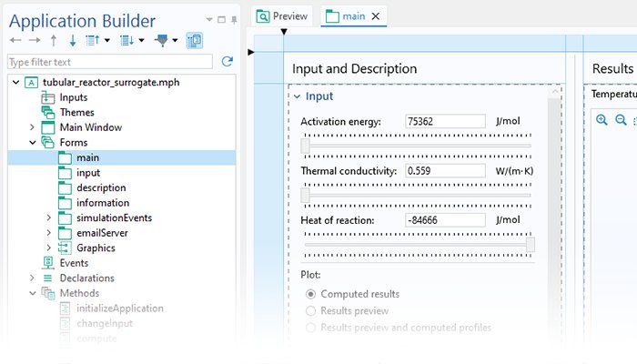
Task: Click the back arrow in Application Builder toolbar
Action: (15, 40)
